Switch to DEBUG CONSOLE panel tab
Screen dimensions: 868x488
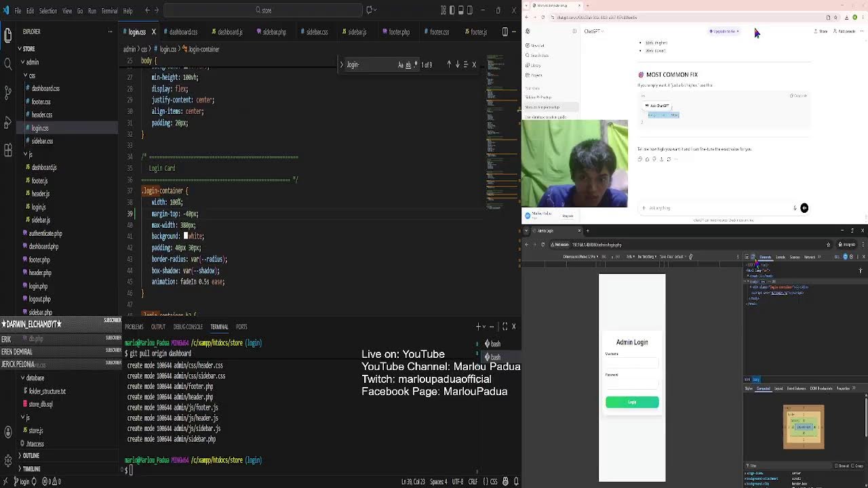(x=188, y=327)
